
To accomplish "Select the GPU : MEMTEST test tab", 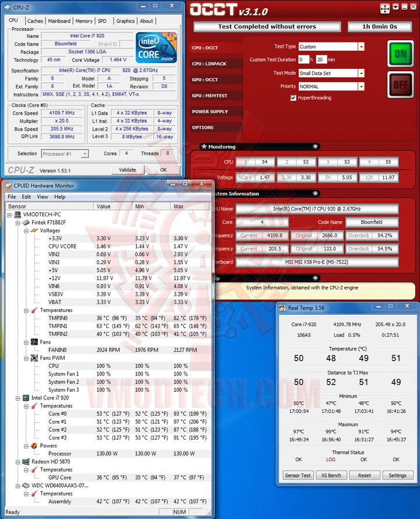I will coord(216,95).
